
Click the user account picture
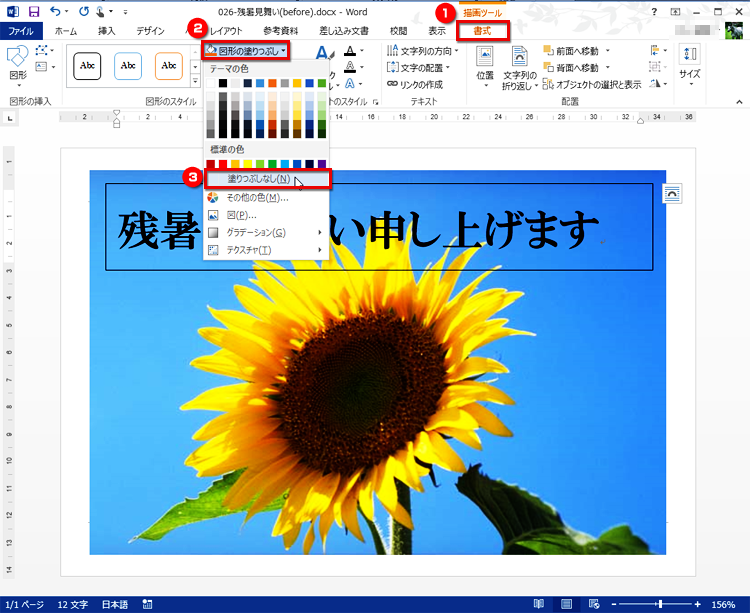(734, 31)
